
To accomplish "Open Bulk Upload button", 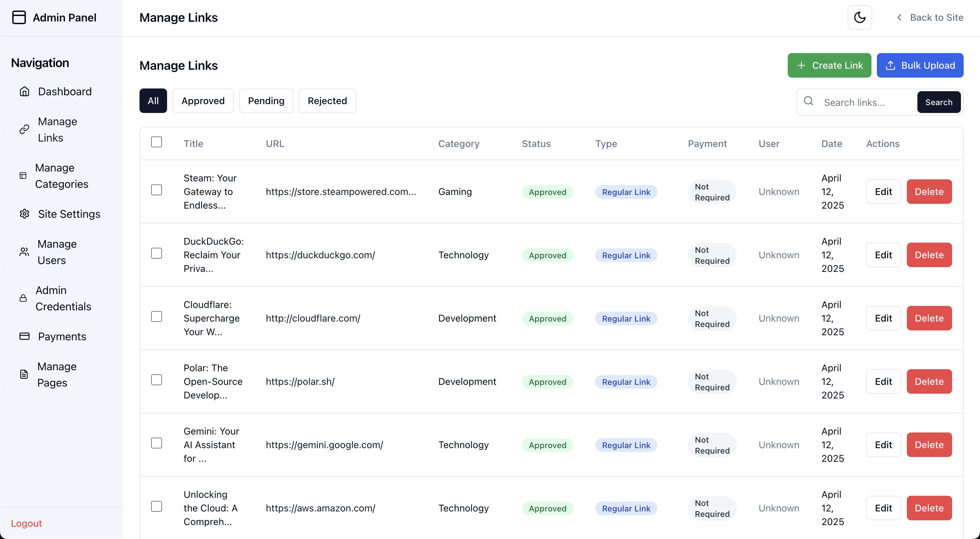I will point(919,65).
